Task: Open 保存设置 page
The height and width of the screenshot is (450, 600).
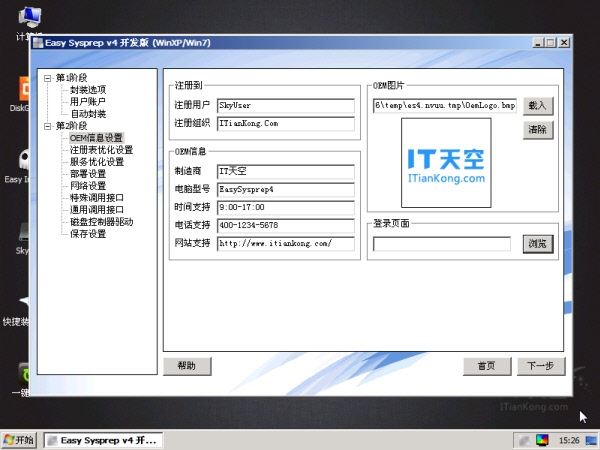Action: (x=88, y=234)
